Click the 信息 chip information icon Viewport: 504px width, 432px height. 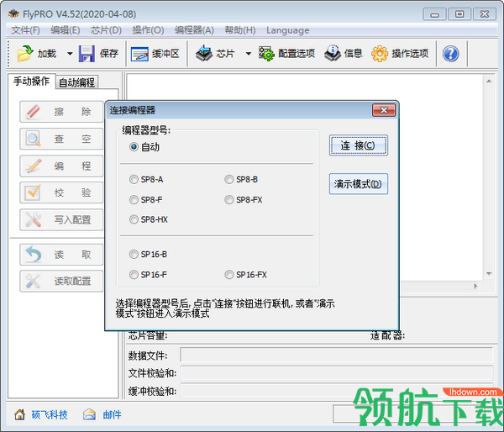333,54
